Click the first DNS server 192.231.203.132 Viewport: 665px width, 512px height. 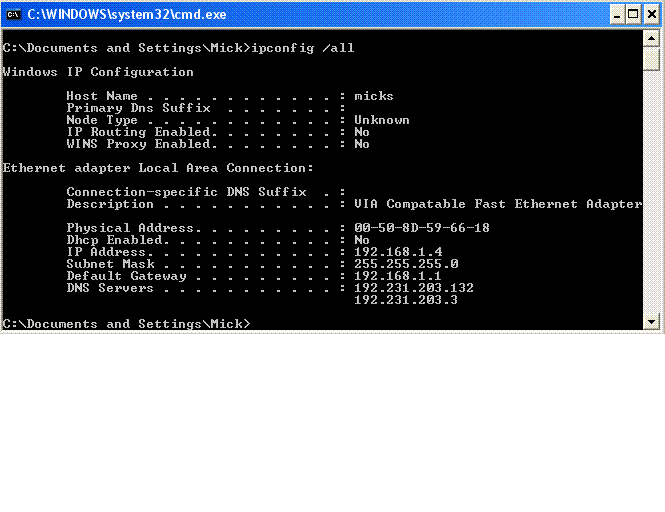[x=414, y=288]
